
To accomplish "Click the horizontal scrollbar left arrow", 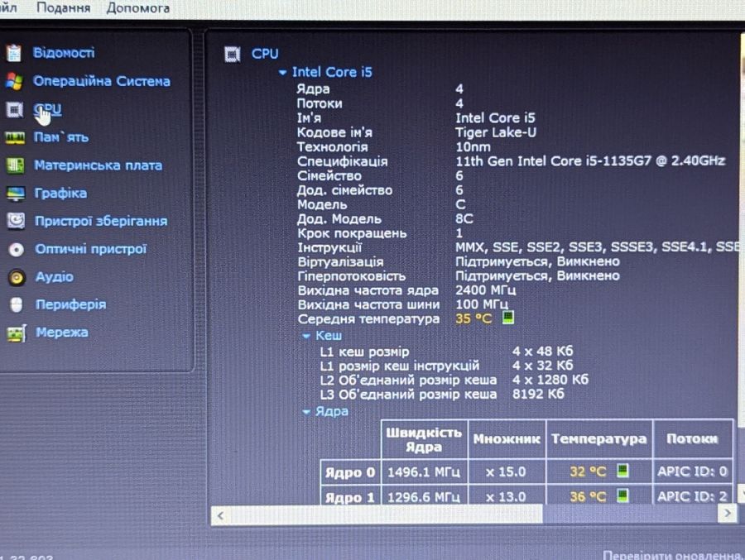I will 220,515.
